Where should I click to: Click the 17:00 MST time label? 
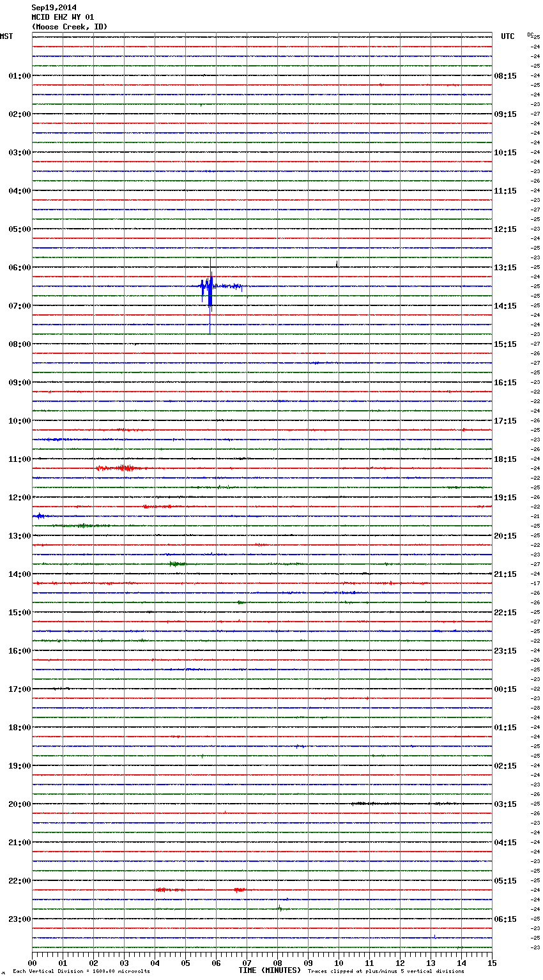pos(19,689)
